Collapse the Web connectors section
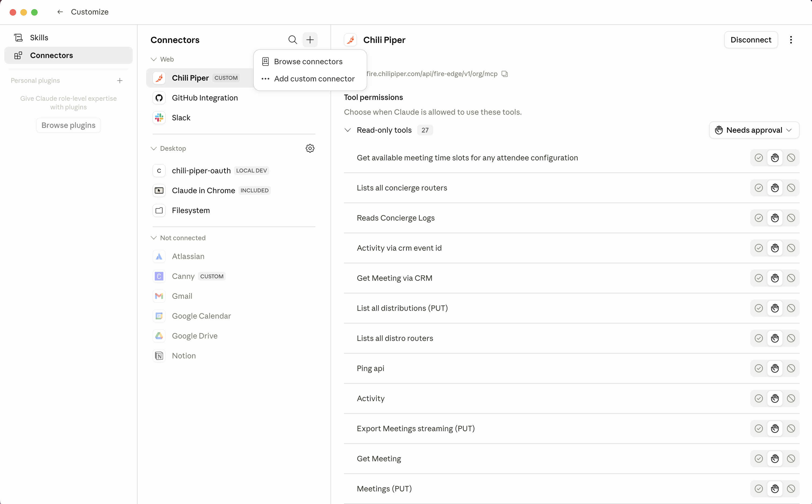This screenshot has width=812, height=504. point(154,59)
